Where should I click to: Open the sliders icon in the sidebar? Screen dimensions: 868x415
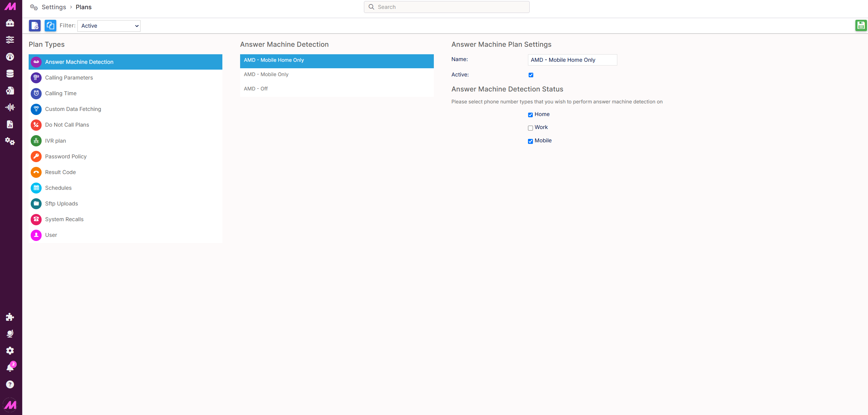(10, 40)
